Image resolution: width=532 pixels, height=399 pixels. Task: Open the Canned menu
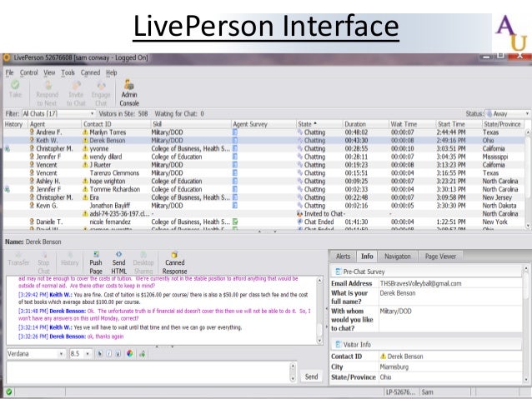point(90,72)
